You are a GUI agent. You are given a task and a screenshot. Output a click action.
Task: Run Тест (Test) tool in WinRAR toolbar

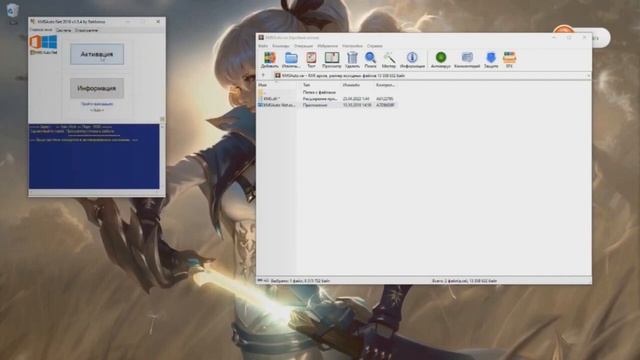tap(311, 60)
